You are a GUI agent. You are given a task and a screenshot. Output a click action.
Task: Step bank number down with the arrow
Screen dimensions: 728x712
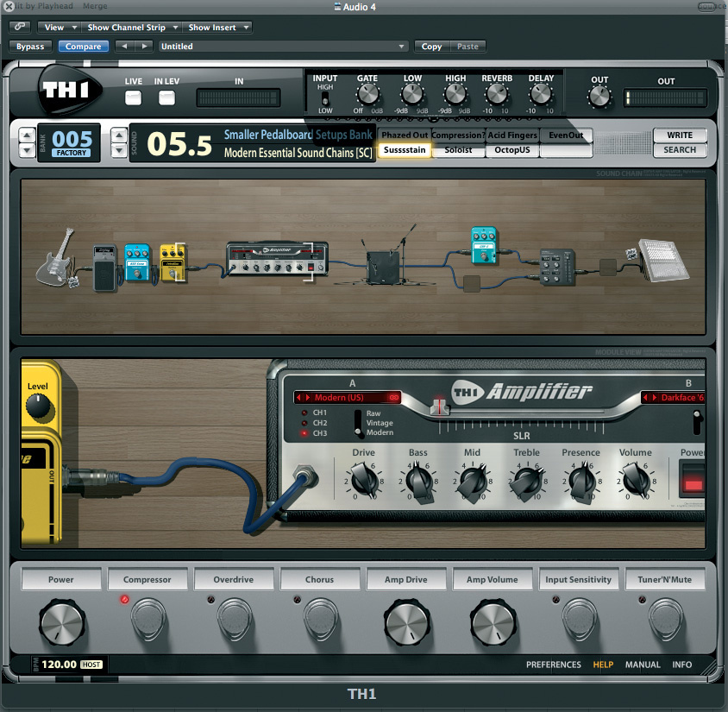coord(27,150)
